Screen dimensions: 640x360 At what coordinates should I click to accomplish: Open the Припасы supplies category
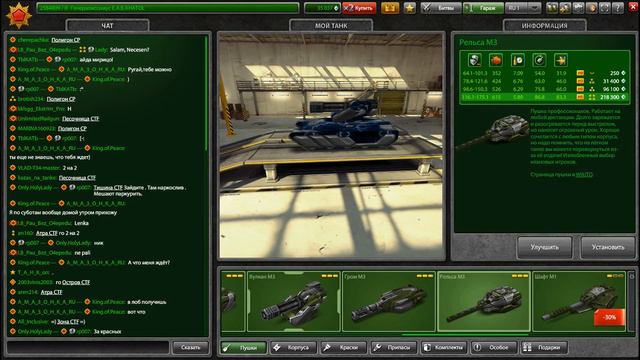pos(393,347)
